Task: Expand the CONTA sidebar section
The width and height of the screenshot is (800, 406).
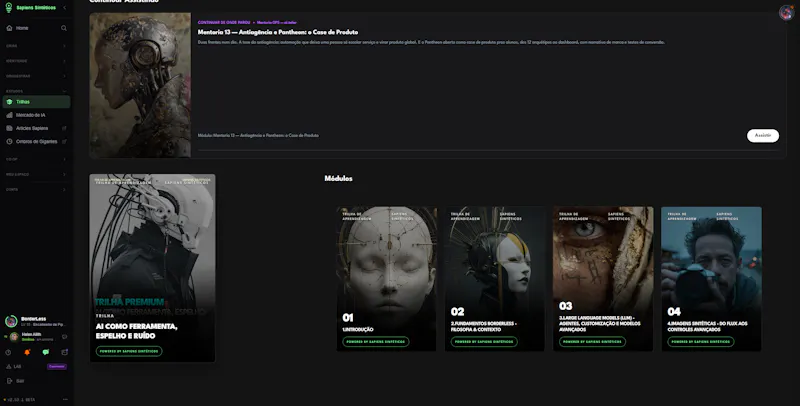Action: click(36, 189)
